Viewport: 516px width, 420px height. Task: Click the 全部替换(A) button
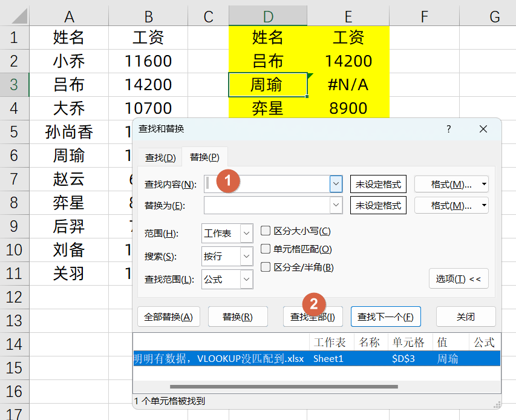169,317
